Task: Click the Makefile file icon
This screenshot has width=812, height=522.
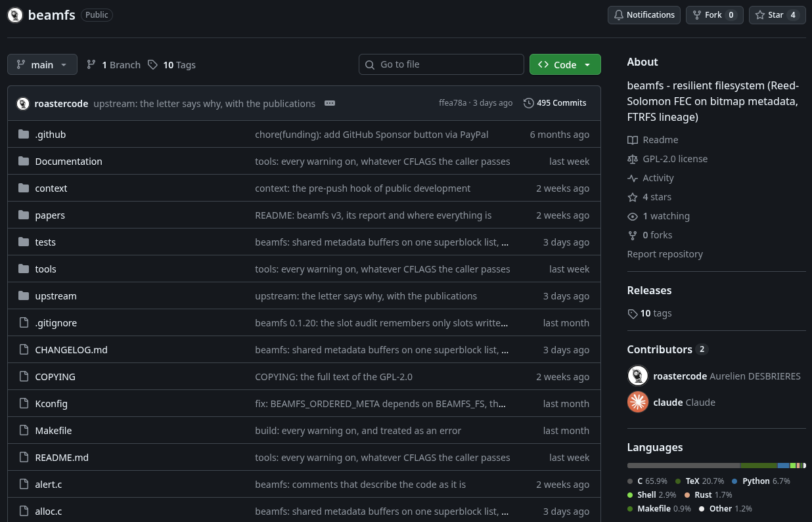Action: coord(24,431)
